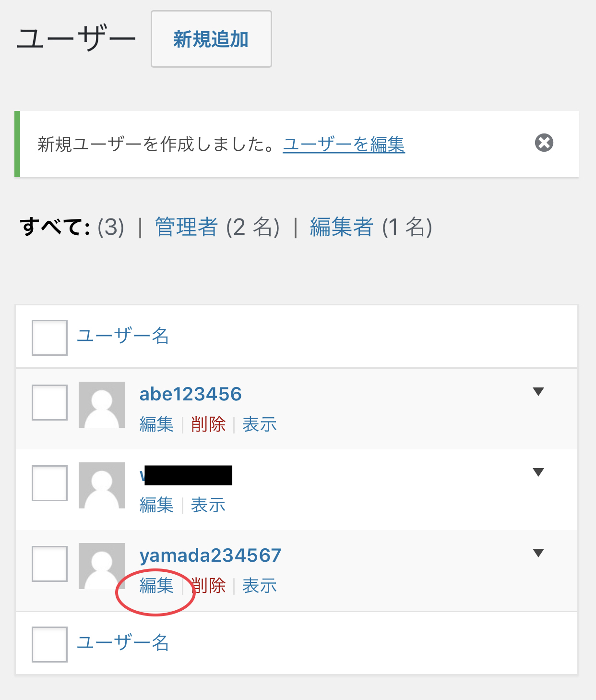
Task: Open the ユーザーを編集 link in notice
Action: (x=344, y=144)
